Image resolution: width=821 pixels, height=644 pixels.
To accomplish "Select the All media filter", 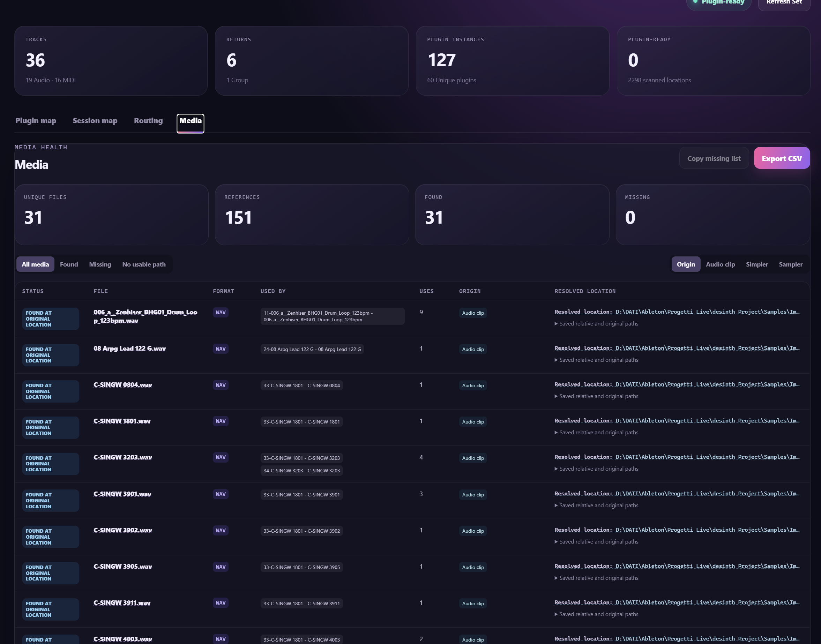I will click(36, 264).
